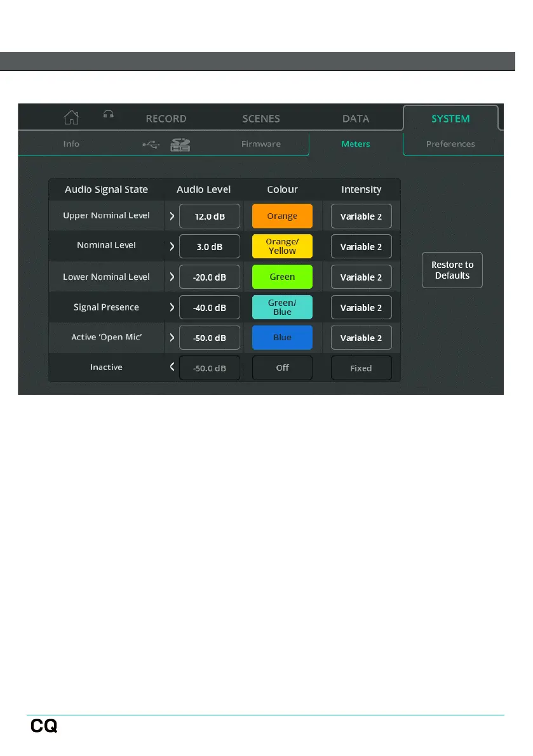
Task: Click the Inactive less-than arrow
Action: tap(172, 367)
